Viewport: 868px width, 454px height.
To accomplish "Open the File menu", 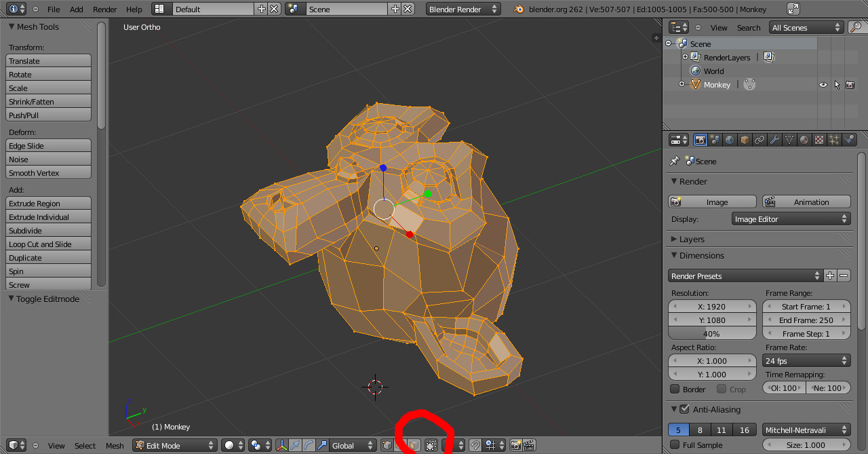I will tap(54, 10).
